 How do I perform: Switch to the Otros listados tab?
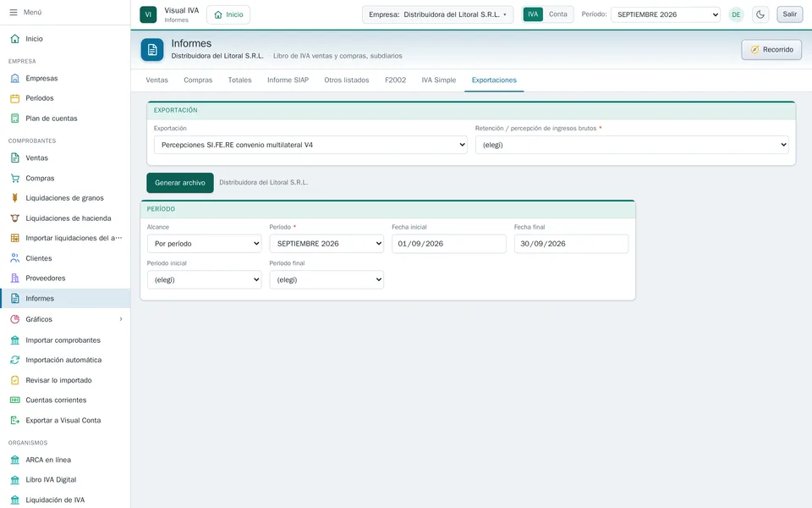point(347,80)
